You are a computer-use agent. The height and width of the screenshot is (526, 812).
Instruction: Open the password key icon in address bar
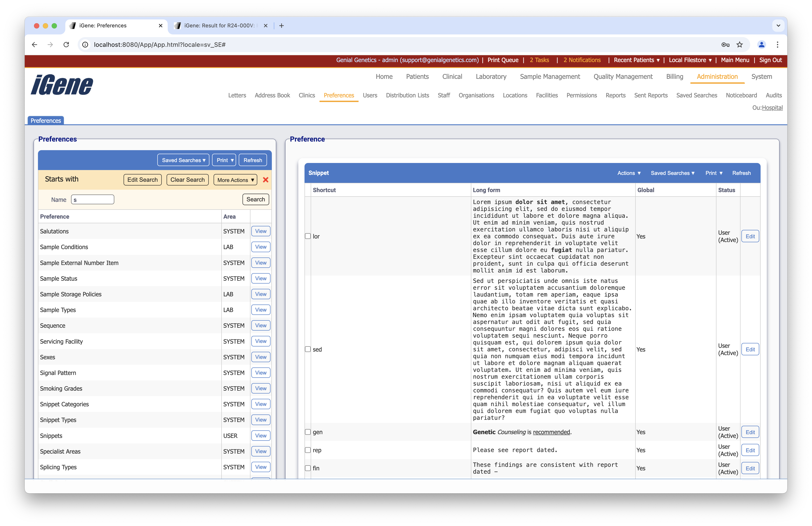(725, 45)
